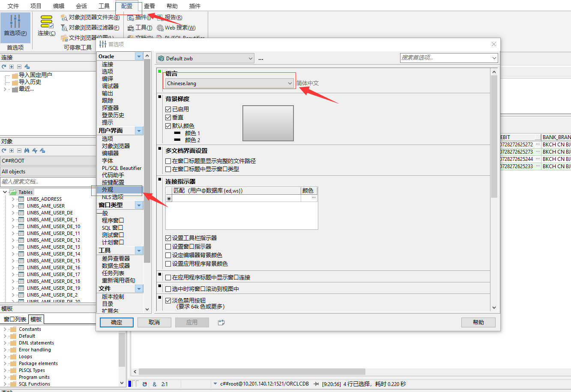Viewport: 571px width, 392px height.
Task: Collapse the 用户界面 section in preferences list
Action: click(x=139, y=131)
